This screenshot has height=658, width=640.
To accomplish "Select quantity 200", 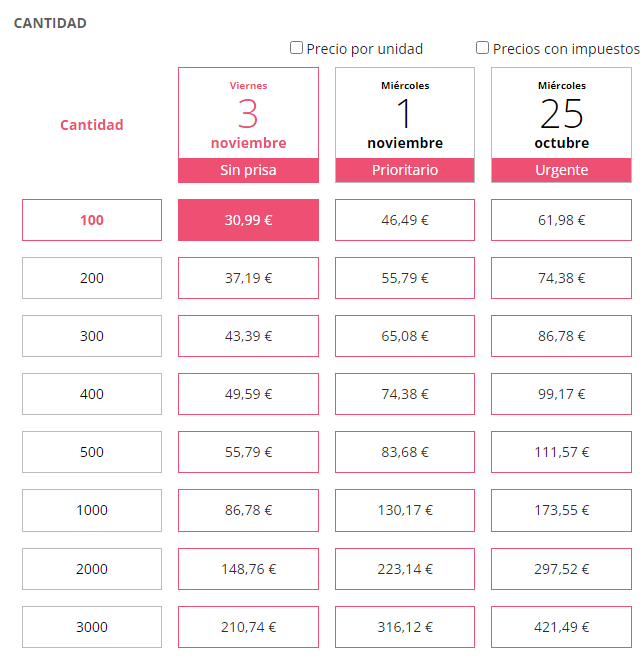I will [92, 278].
